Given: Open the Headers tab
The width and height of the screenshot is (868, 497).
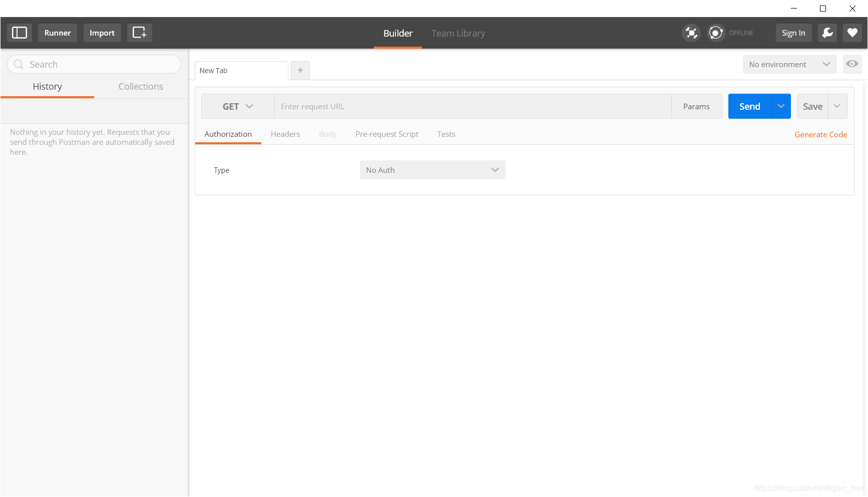Looking at the screenshot, I should (x=285, y=134).
